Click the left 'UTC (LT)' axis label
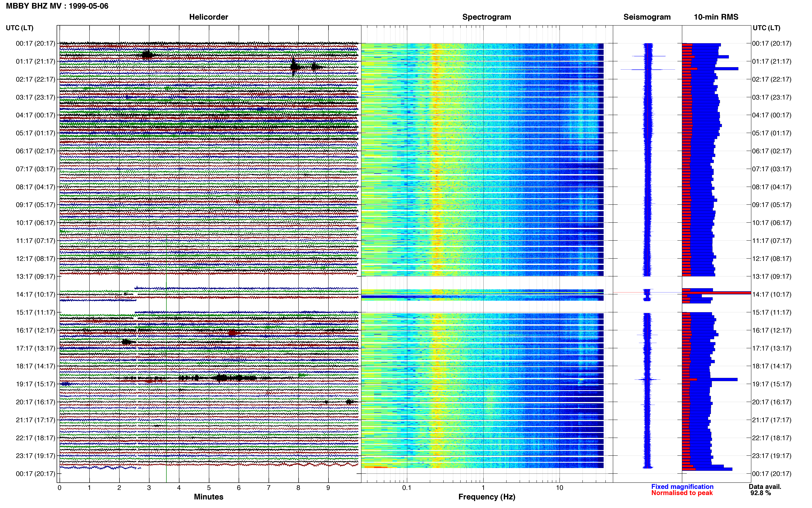 tap(19, 28)
